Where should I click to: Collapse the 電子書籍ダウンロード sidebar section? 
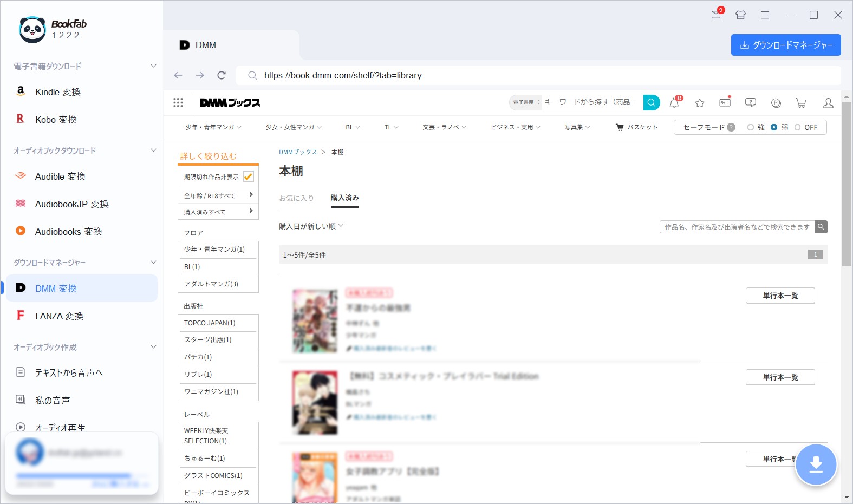point(153,66)
